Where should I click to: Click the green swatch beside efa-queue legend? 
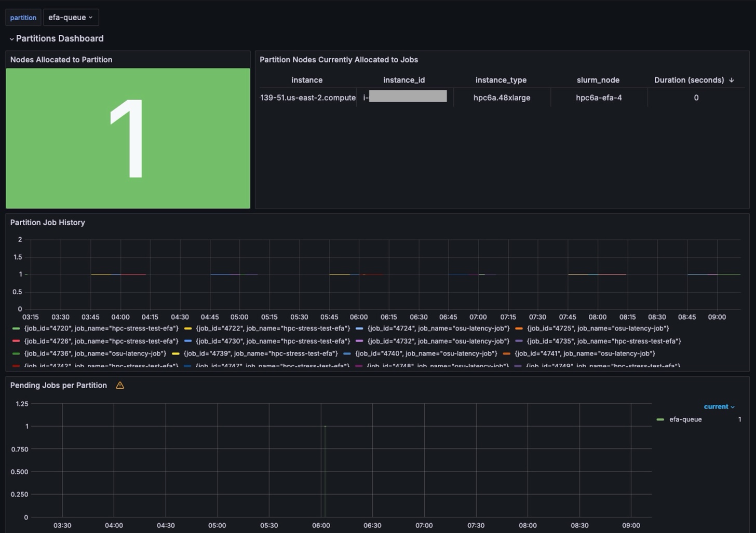coord(660,419)
